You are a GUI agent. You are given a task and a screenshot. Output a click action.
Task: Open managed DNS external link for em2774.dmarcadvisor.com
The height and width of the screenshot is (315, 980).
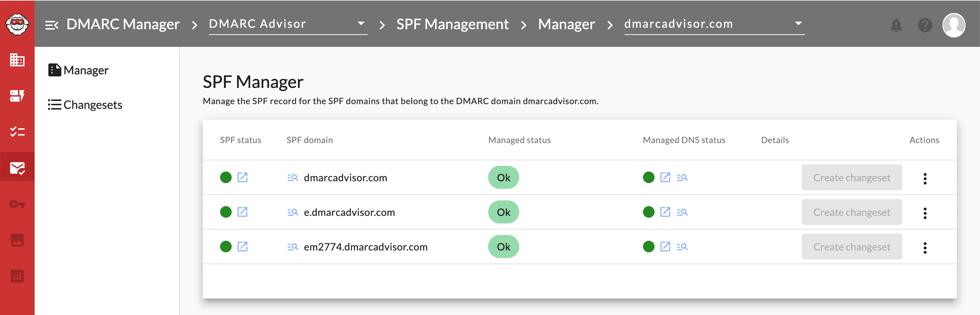coord(665,246)
